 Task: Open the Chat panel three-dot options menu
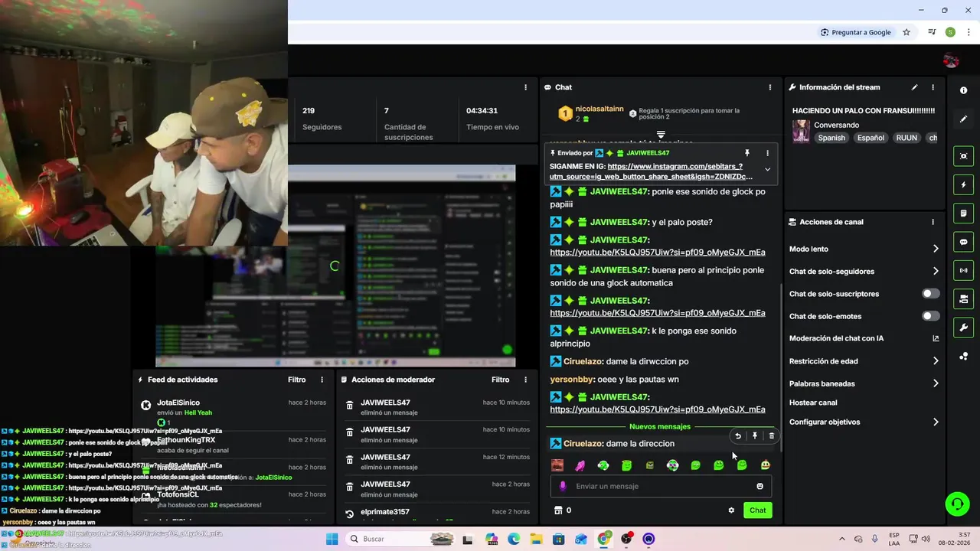(769, 87)
